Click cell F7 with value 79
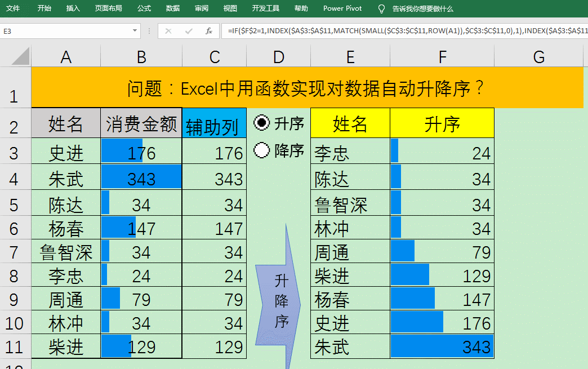The height and width of the screenshot is (369, 588). (x=443, y=251)
